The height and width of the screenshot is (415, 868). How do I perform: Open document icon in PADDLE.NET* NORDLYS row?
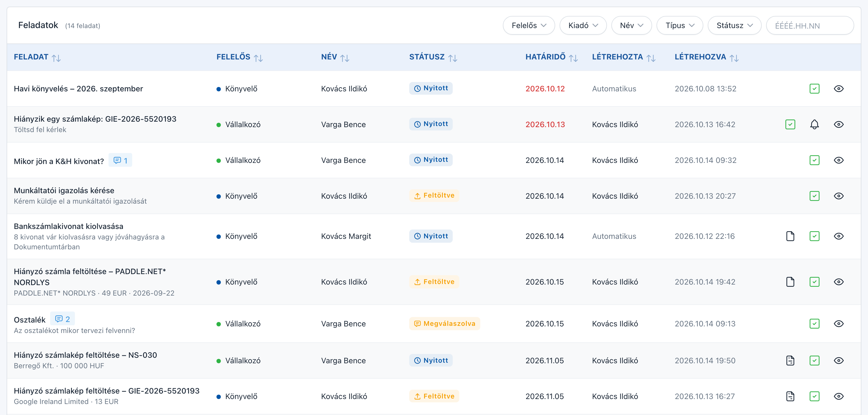790,282
